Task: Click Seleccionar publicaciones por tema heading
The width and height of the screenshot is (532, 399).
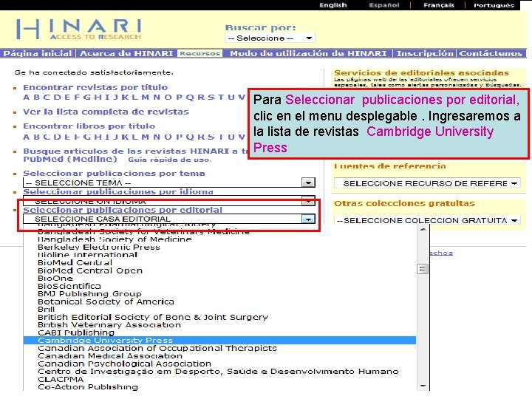Action: click(114, 174)
